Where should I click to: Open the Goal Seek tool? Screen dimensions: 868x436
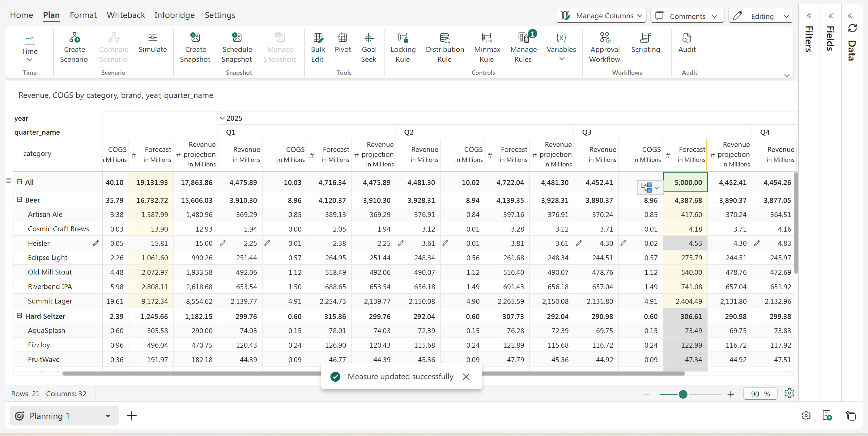pyautogui.click(x=369, y=38)
